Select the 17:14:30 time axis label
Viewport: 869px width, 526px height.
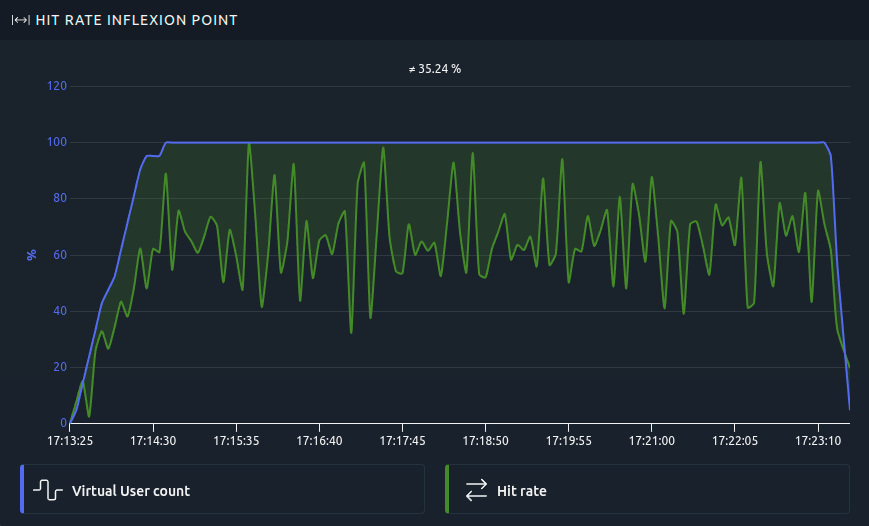point(153,440)
